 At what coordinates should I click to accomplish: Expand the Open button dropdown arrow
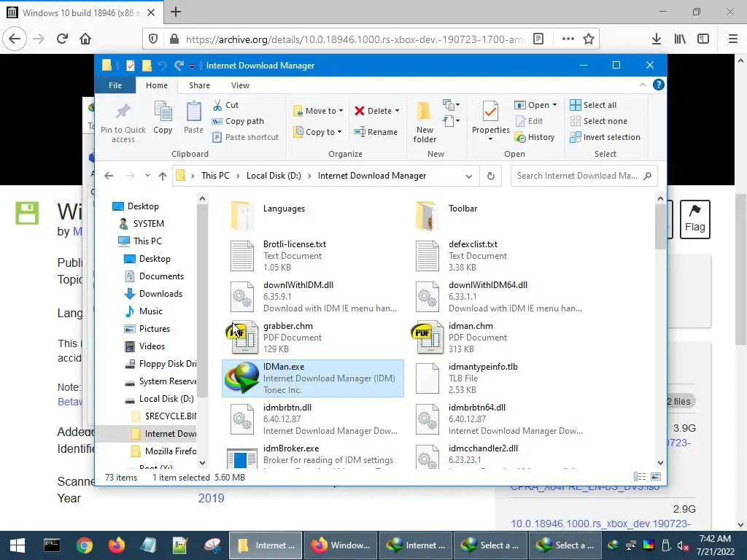[554, 105]
